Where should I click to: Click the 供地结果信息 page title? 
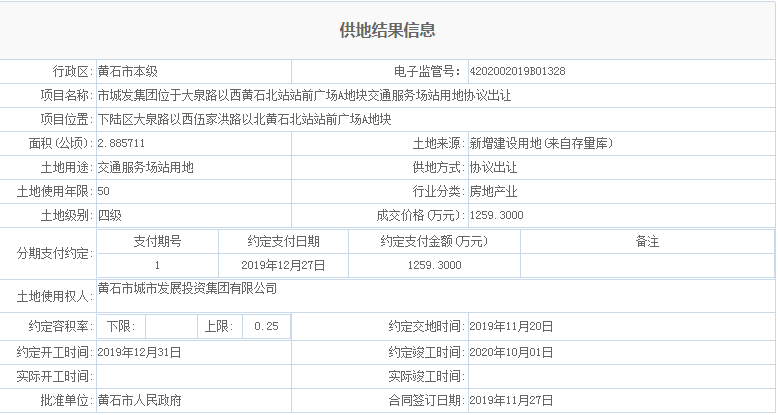click(x=388, y=31)
